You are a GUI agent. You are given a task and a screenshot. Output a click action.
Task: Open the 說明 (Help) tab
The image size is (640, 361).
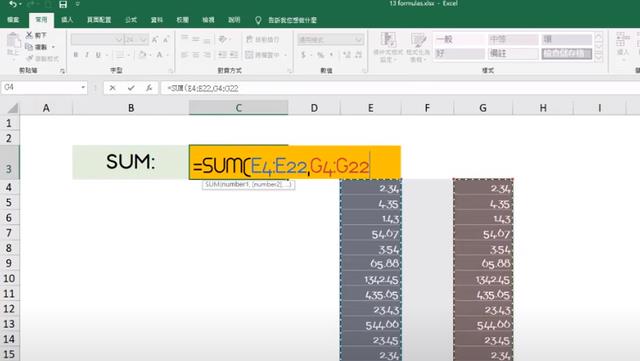click(234, 20)
